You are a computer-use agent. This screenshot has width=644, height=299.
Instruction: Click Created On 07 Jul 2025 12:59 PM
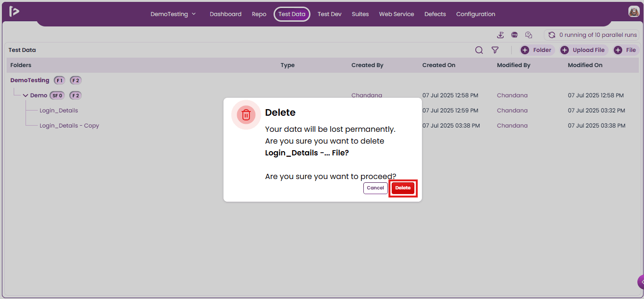click(x=451, y=111)
